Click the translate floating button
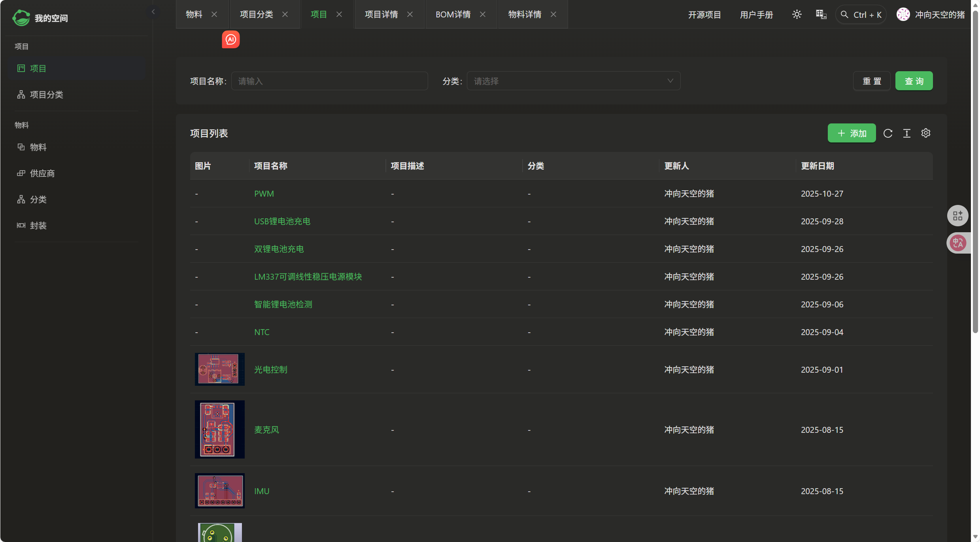The width and height of the screenshot is (980, 542). coord(958,243)
